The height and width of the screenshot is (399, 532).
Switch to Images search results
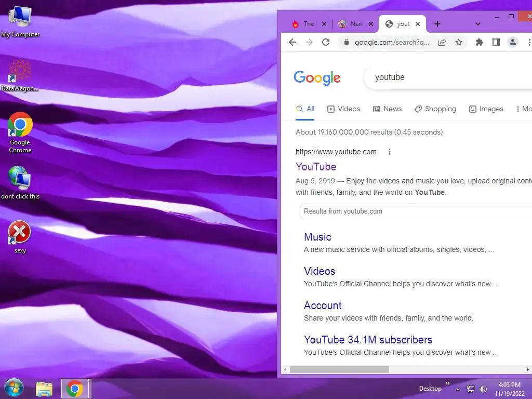[x=486, y=109]
